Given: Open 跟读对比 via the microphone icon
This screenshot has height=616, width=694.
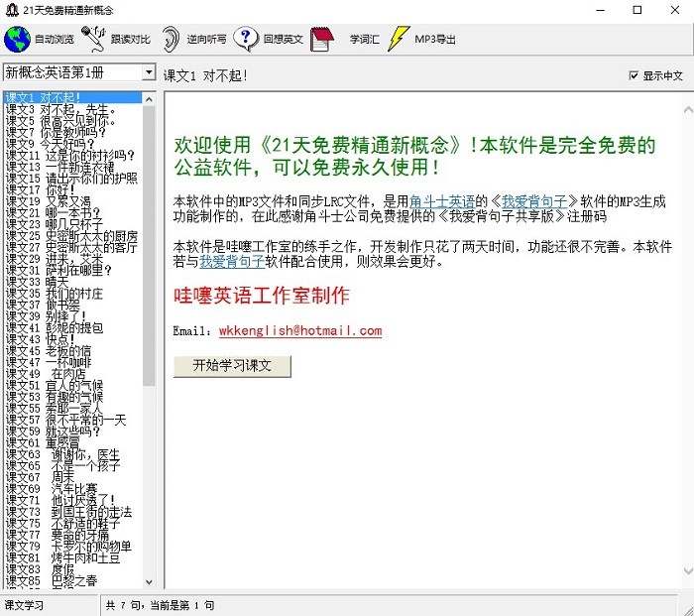Looking at the screenshot, I should tap(94, 40).
